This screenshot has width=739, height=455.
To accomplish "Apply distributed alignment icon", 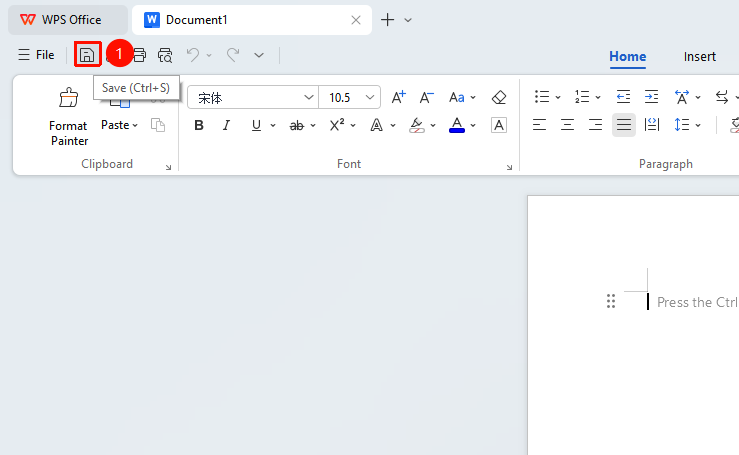I will point(652,125).
